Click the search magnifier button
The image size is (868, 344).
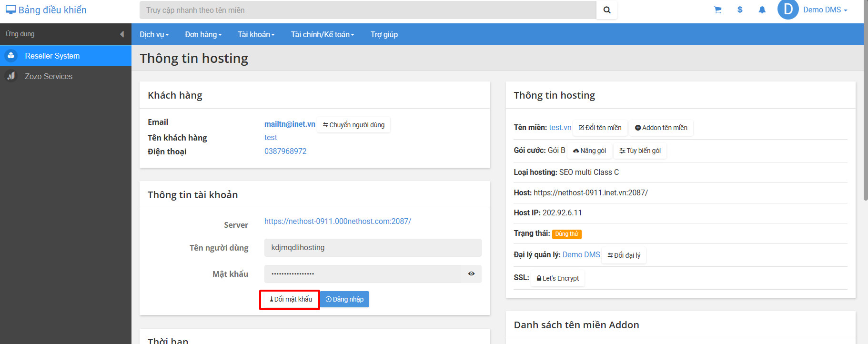tap(607, 10)
